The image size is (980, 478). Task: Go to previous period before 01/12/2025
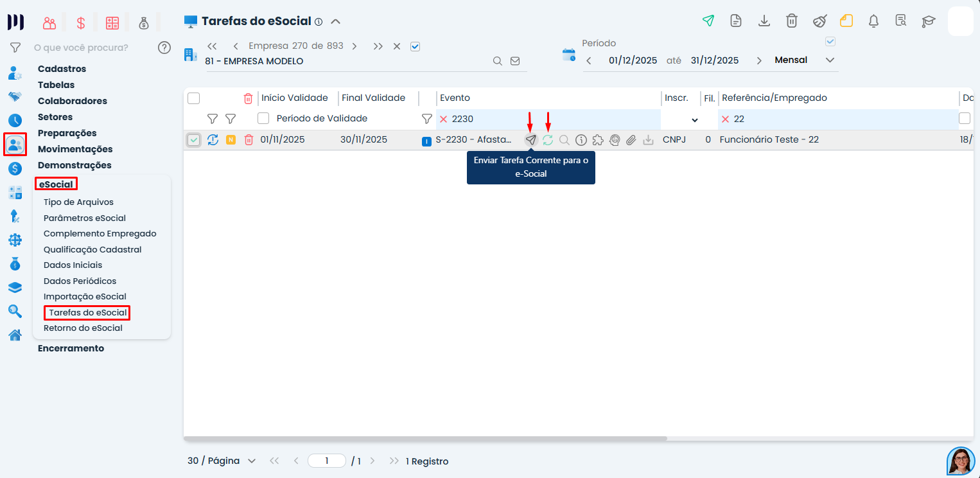click(x=589, y=60)
